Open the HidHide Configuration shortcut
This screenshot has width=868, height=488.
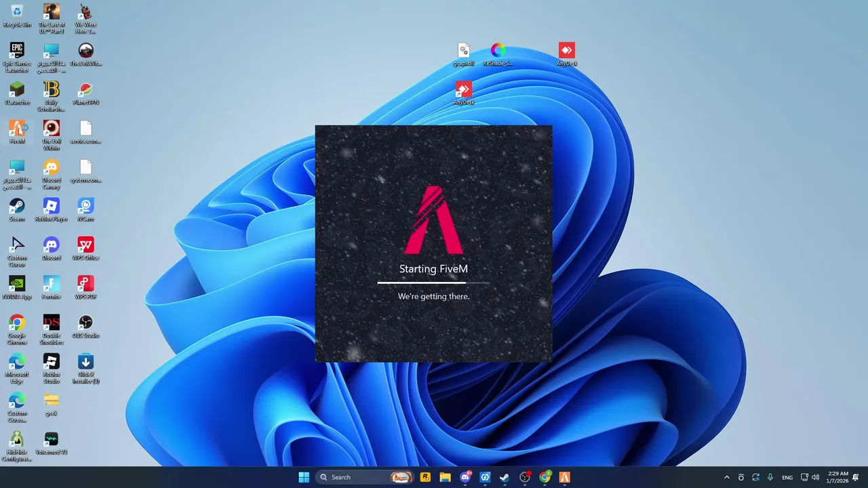17,446
